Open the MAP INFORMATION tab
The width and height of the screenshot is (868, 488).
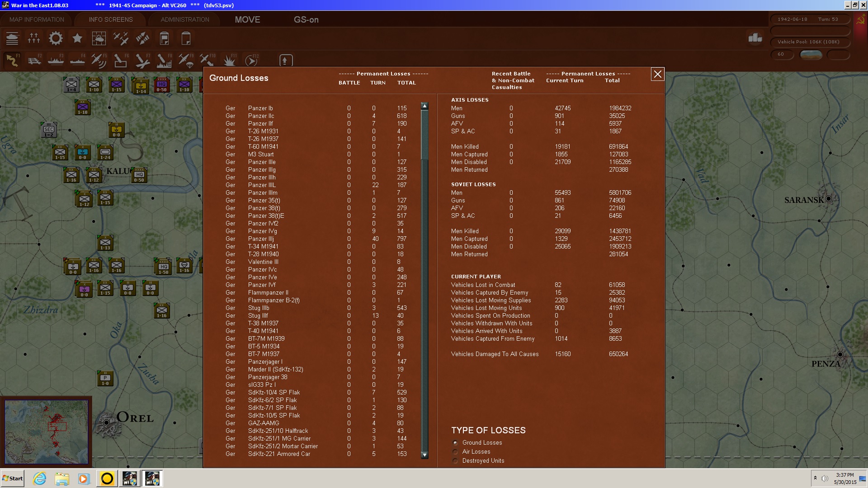(x=37, y=19)
